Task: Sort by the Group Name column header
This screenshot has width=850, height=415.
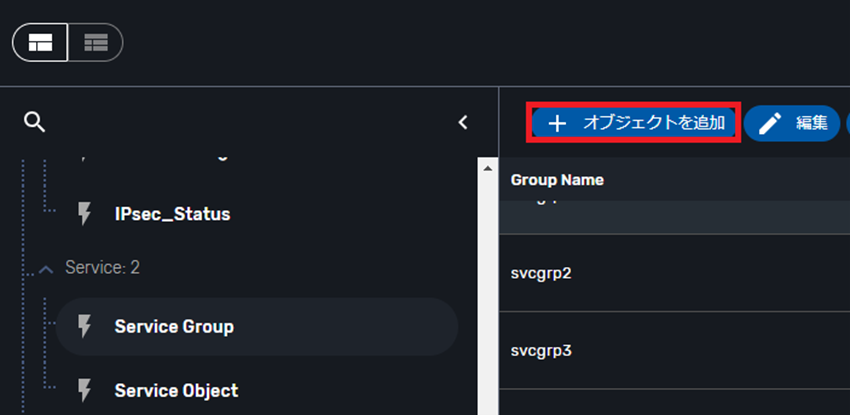Action: click(x=557, y=181)
